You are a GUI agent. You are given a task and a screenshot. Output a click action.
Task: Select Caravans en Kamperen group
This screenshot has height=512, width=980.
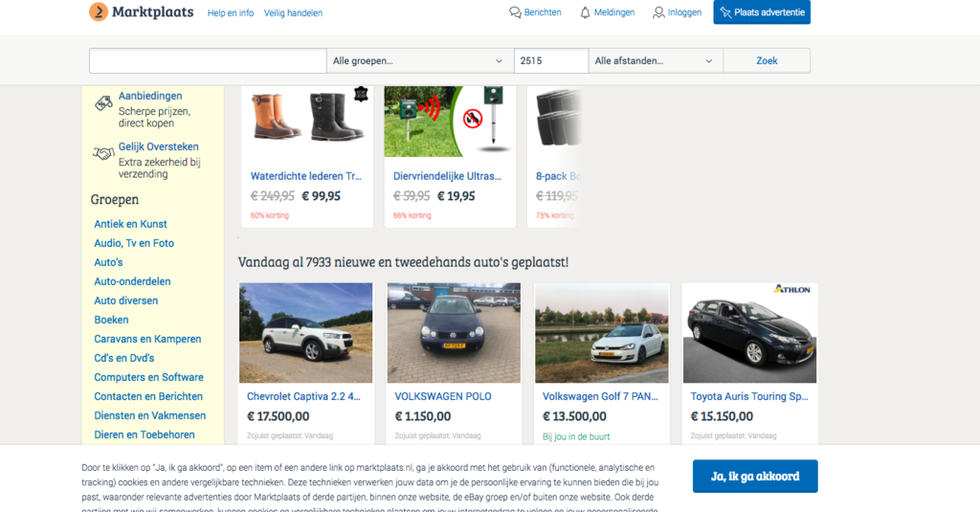[x=147, y=339]
